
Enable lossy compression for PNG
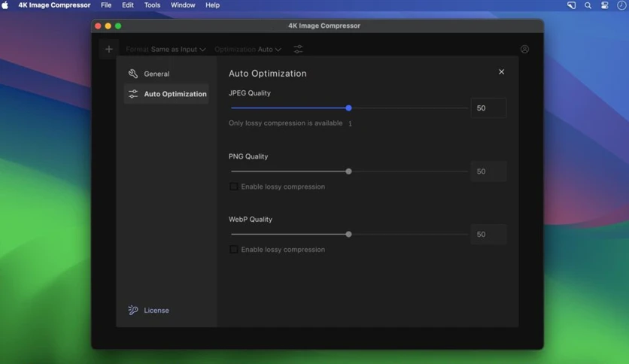[x=233, y=187]
